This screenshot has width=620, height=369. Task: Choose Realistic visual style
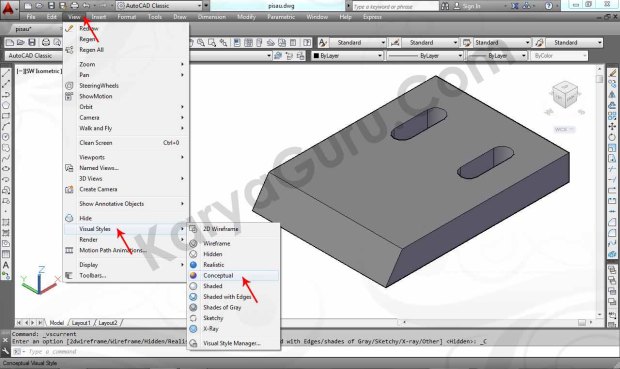(x=233, y=265)
